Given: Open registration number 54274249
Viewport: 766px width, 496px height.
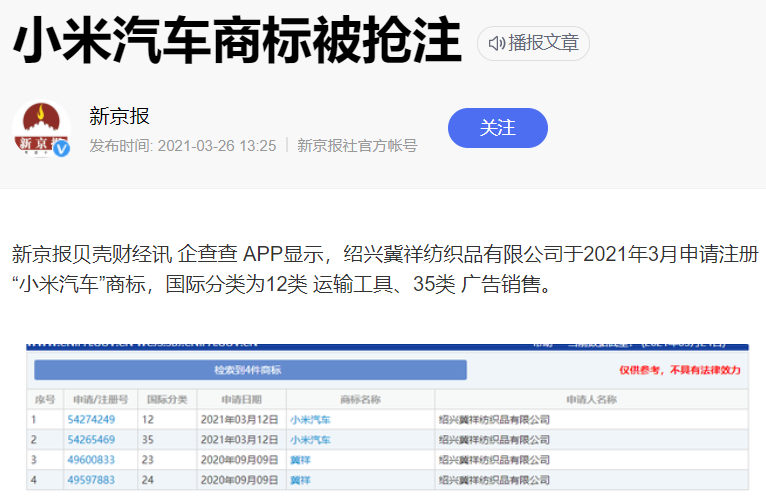Looking at the screenshot, I should click(91, 419).
